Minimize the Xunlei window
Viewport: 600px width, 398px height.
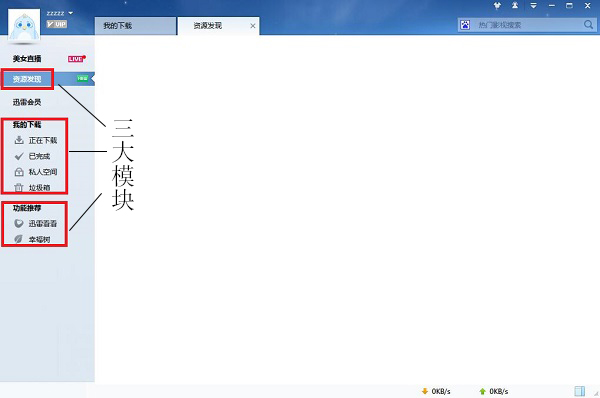click(x=551, y=5)
